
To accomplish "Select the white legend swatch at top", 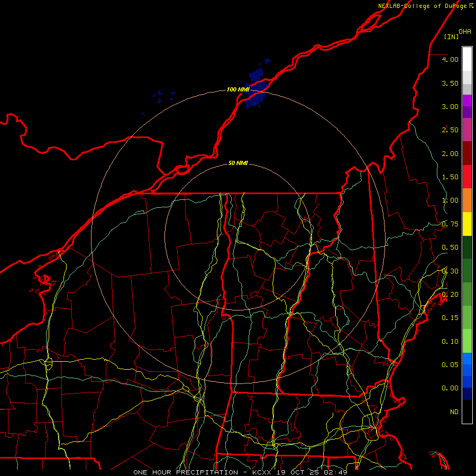I will [x=467, y=59].
